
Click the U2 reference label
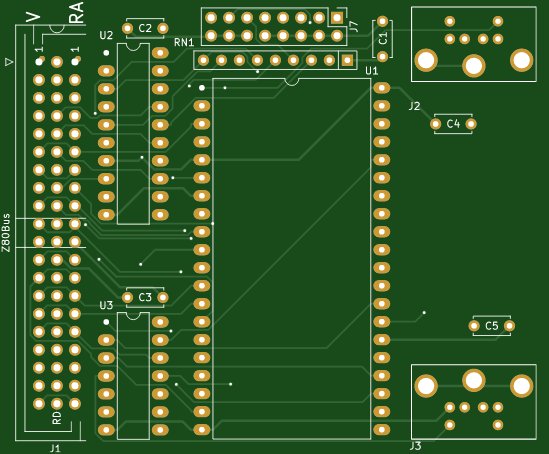[x=106, y=35]
